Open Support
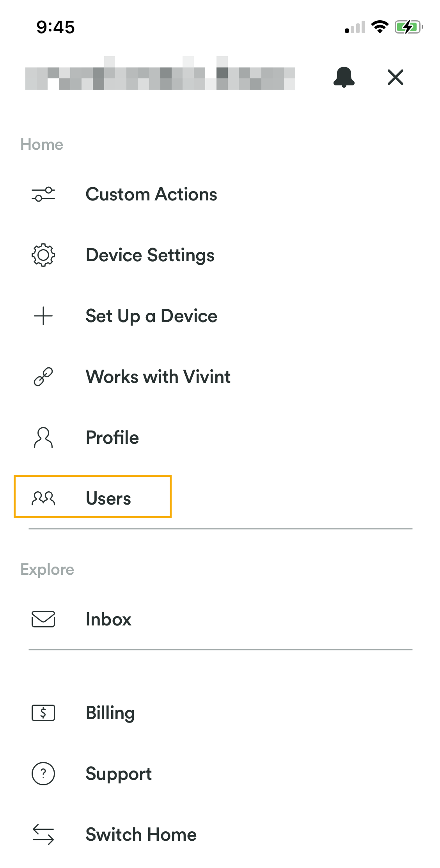The width and height of the screenshot is (440, 868). 119,774
